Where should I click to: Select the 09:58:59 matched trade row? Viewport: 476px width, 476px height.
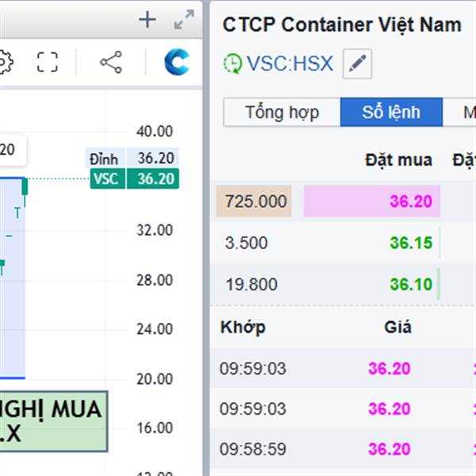point(343,449)
